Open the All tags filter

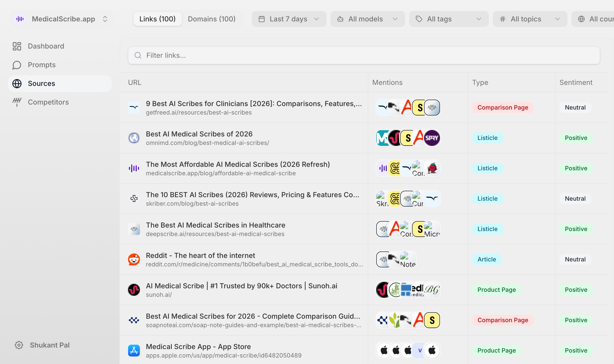pos(448,19)
